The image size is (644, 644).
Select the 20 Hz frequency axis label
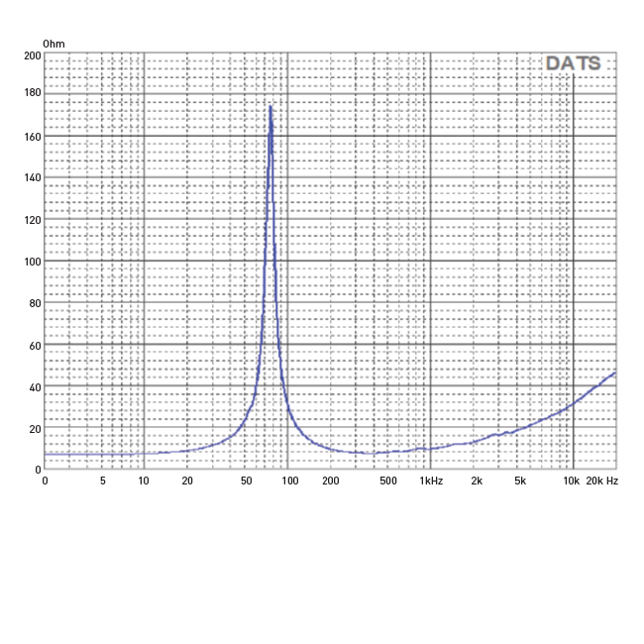click(x=187, y=481)
